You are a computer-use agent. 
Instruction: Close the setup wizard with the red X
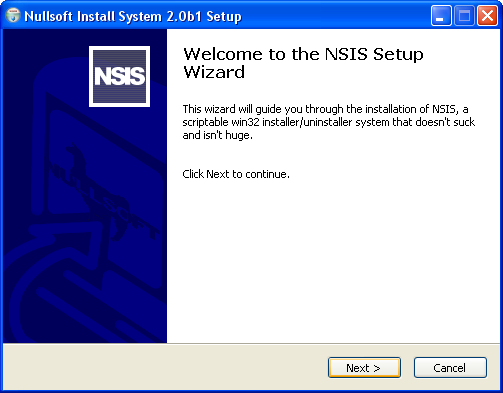pyautogui.click(x=487, y=16)
